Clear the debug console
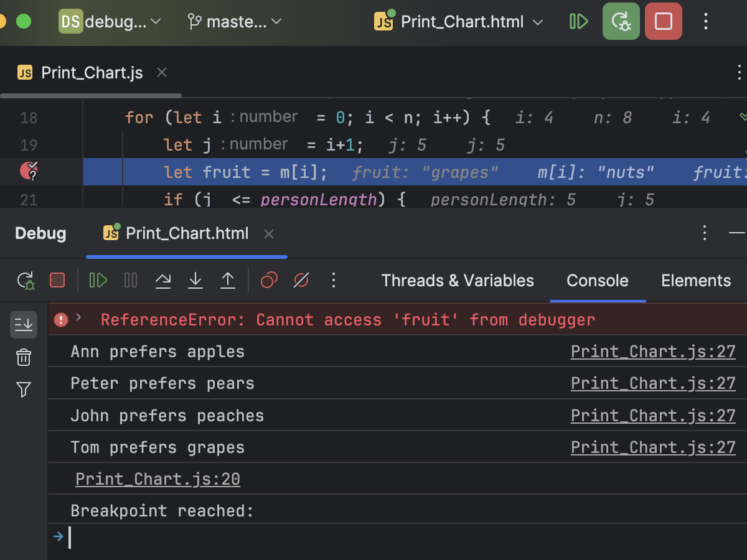747x560 pixels. (23, 357)
